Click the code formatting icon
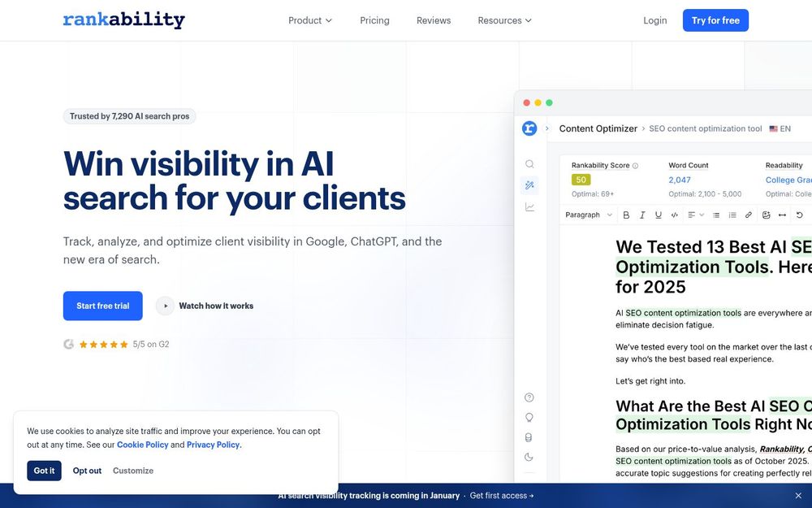Viewport: 812px width, 508px height. pos(674,215)
